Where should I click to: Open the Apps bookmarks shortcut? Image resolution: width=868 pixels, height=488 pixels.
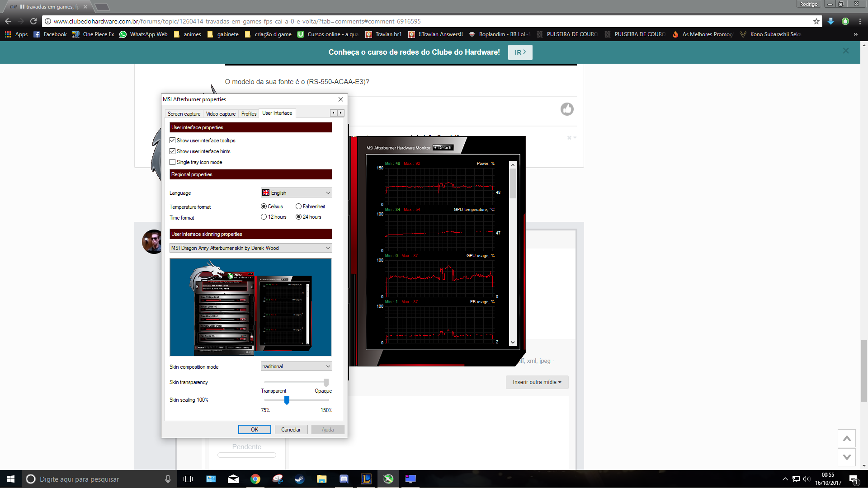click(x=16, y=34)
